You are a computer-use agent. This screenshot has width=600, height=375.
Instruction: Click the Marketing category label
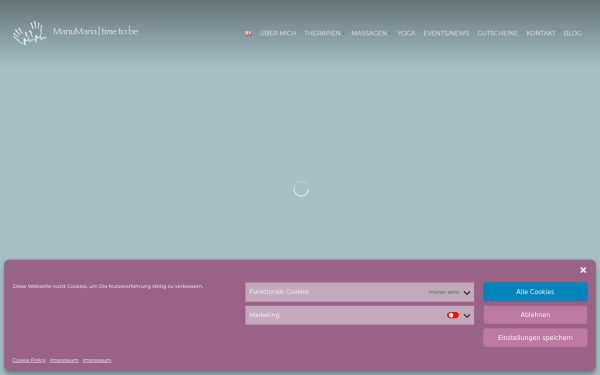point(264,315)
